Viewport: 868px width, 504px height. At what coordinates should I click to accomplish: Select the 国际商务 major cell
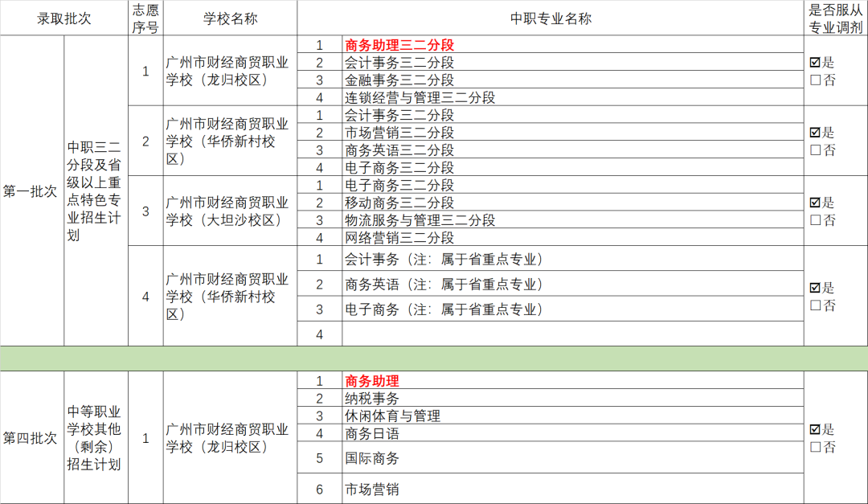[x=372, y=459]
